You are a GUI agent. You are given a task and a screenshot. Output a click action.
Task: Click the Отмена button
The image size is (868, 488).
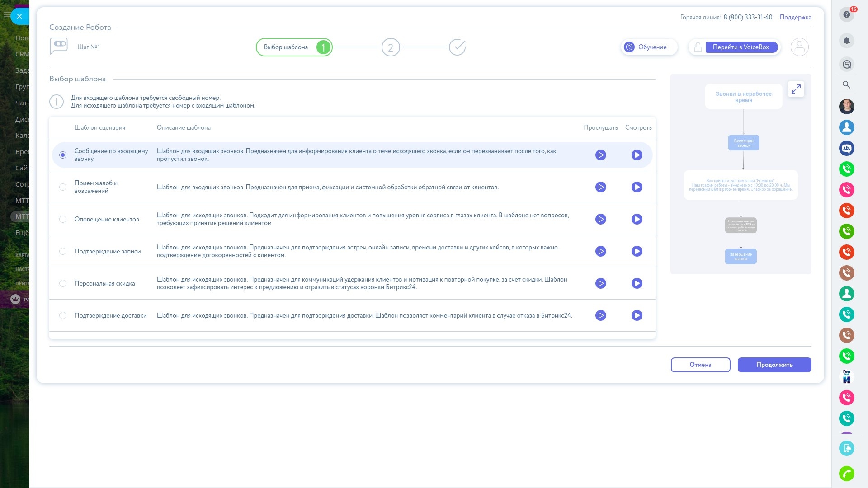[x=700, y=365]
